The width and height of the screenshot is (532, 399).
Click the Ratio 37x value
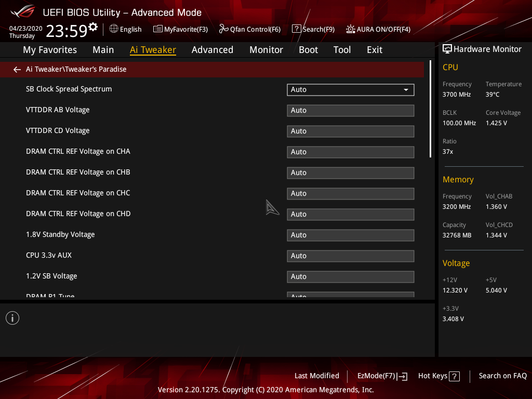pos(447,152)
